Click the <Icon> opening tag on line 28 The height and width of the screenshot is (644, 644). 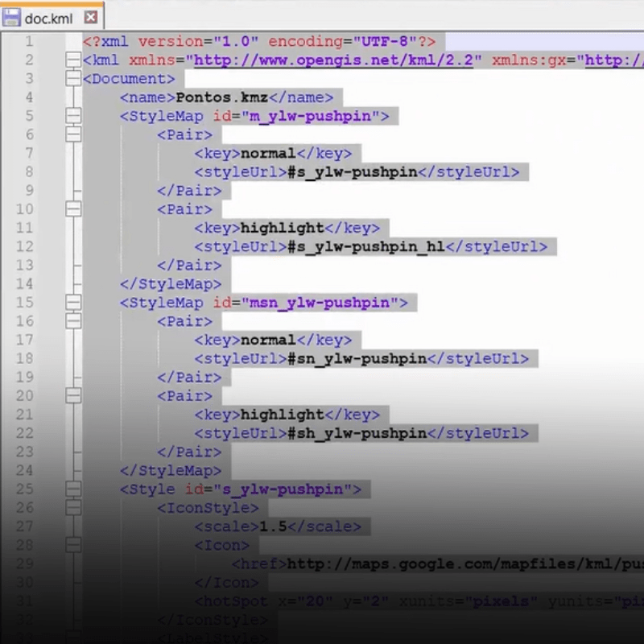click(222, 546)
